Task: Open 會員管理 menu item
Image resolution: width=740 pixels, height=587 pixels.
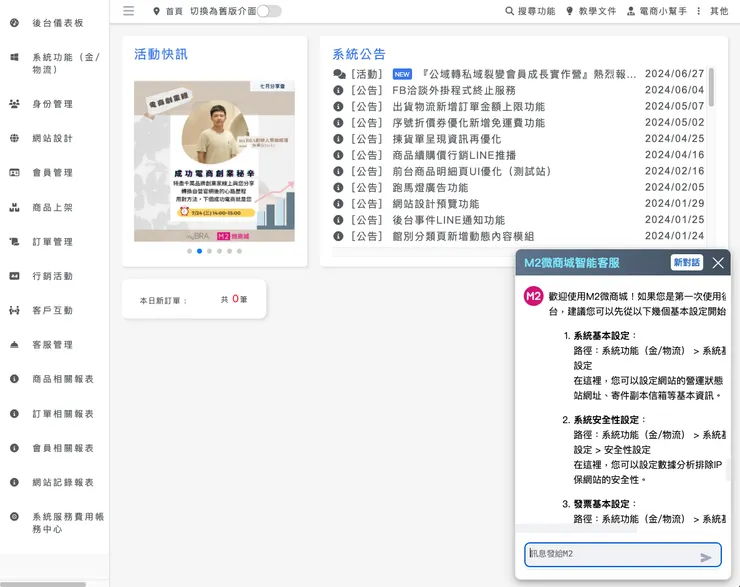Action: click(52, 173)
